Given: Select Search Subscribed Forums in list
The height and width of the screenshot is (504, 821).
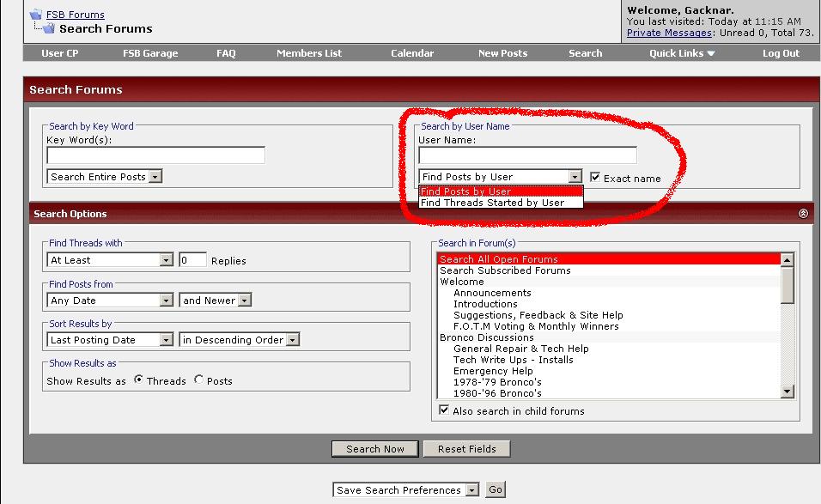Looking at the screenshot, I should [609, 270].
